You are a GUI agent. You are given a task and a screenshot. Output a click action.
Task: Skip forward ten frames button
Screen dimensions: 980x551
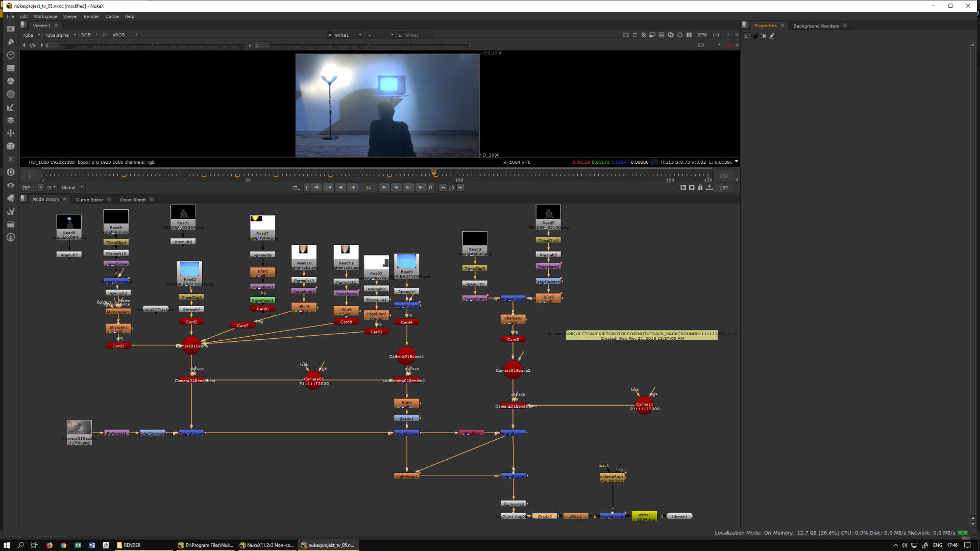pyautogui.click(x=460, y=188)
